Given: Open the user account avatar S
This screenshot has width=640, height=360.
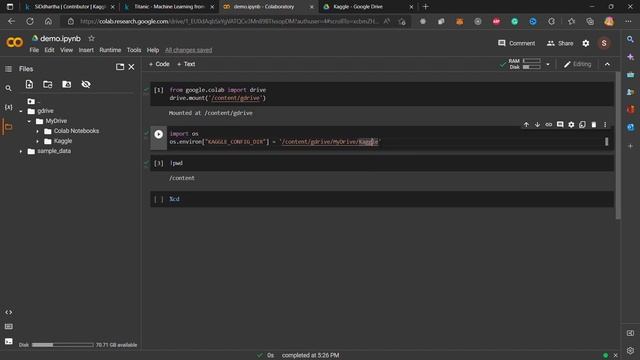Looking at the screenshot, I should pos(604,43).
